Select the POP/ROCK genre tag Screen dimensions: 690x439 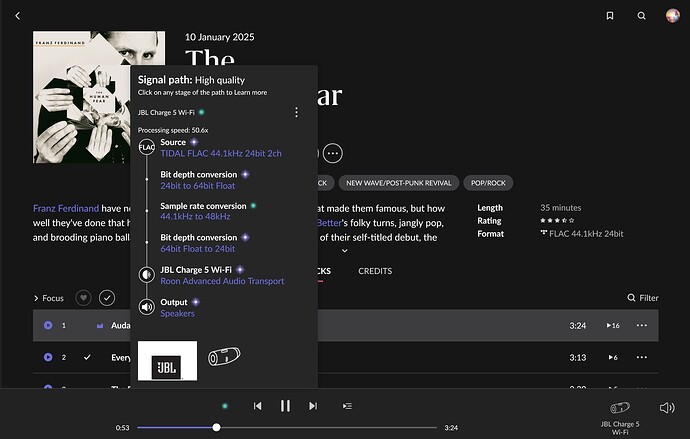pyautogui.click(x=488, y=183)
